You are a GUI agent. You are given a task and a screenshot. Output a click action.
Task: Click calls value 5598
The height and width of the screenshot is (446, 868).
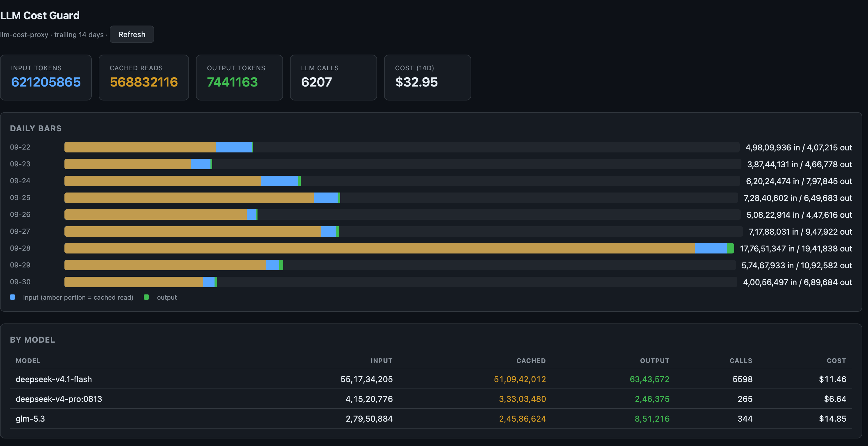coord(743,379)
